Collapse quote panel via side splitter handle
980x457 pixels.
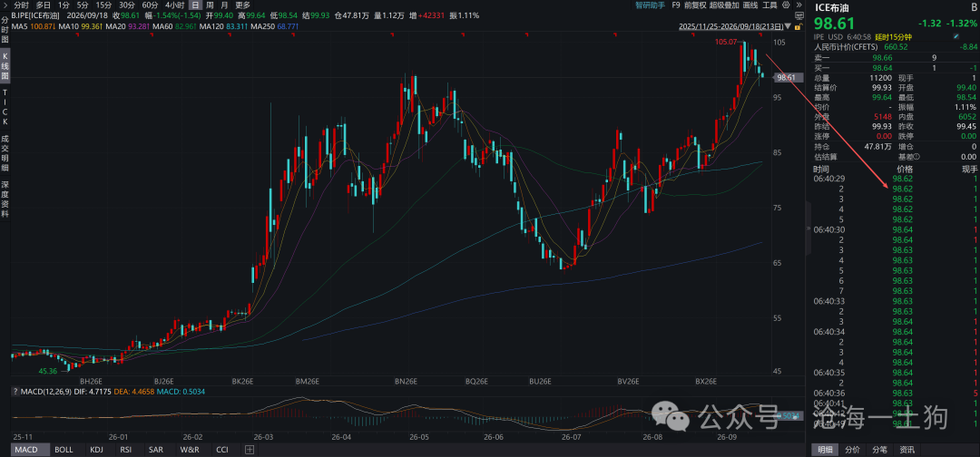(x=808, y=228)
